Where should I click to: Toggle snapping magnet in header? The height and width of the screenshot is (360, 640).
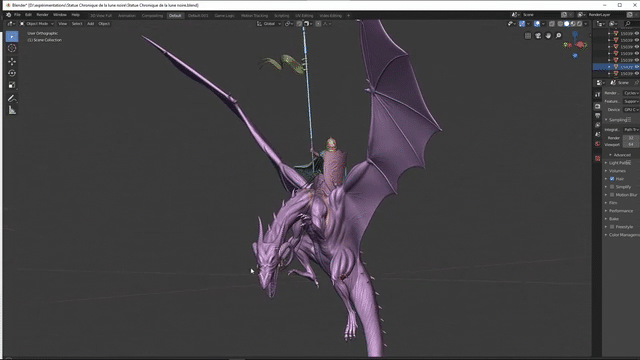[x=299, y=24]
